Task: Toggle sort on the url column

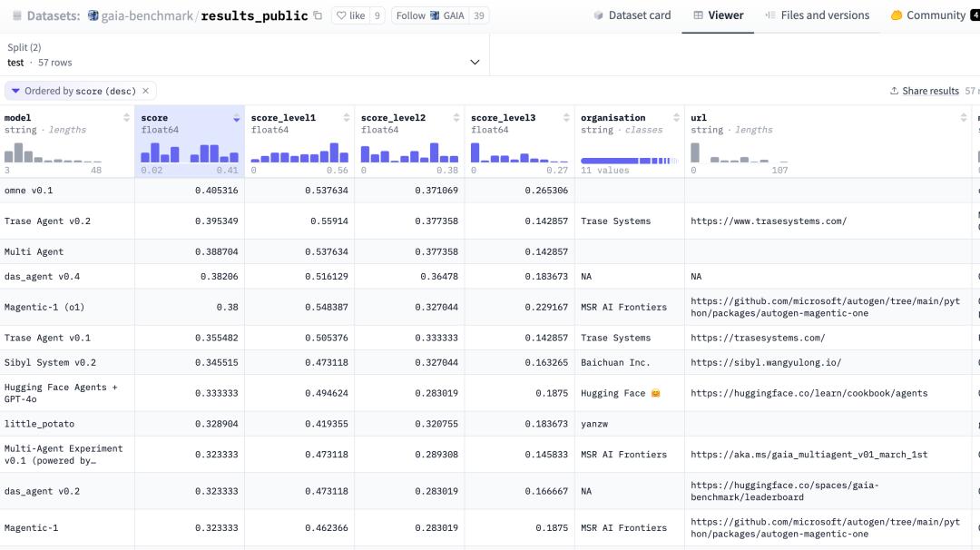Action: (x=964, y=118)
